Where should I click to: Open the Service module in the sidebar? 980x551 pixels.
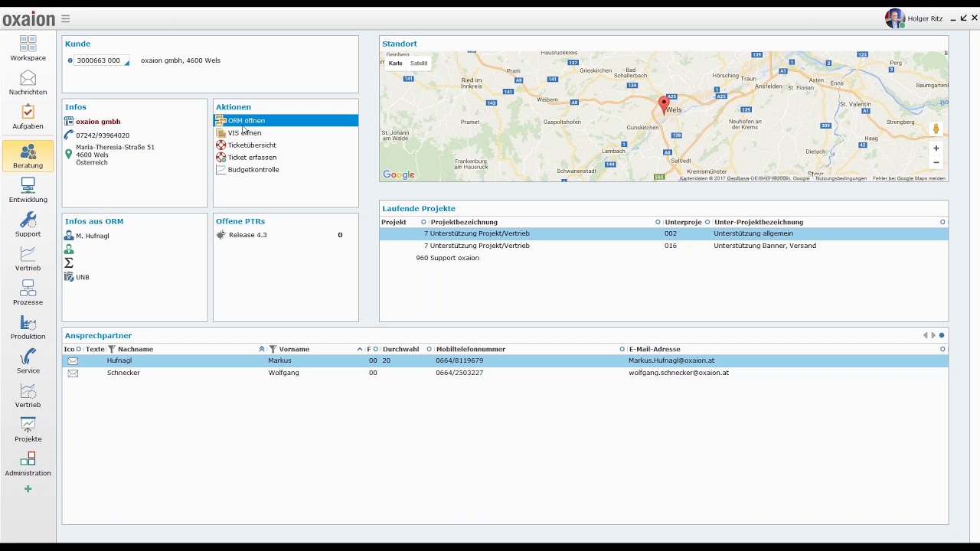(x=28, y=362)
